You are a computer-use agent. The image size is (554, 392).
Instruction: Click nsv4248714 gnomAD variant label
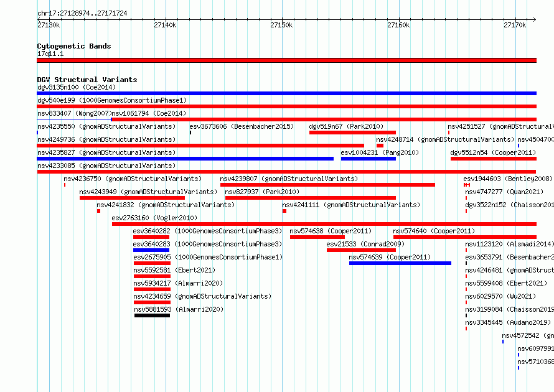click(445, 139)
